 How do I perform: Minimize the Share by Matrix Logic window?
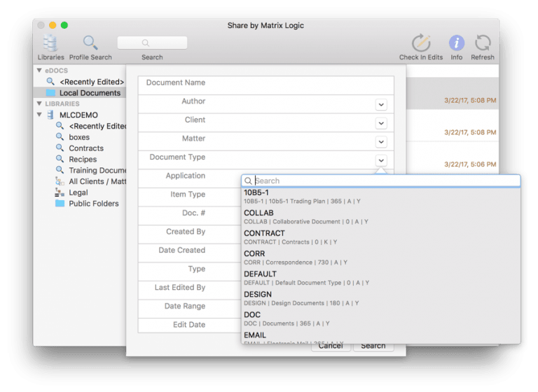53,25
